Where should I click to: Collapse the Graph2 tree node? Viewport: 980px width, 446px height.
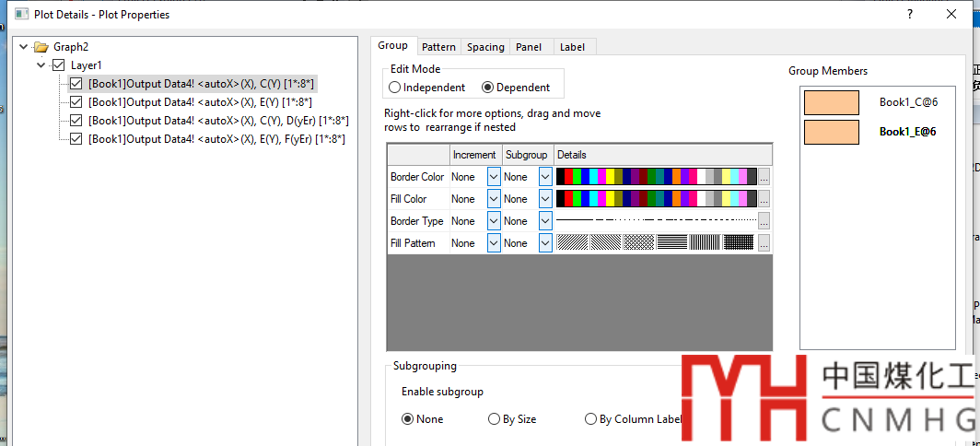pos(23,47)
